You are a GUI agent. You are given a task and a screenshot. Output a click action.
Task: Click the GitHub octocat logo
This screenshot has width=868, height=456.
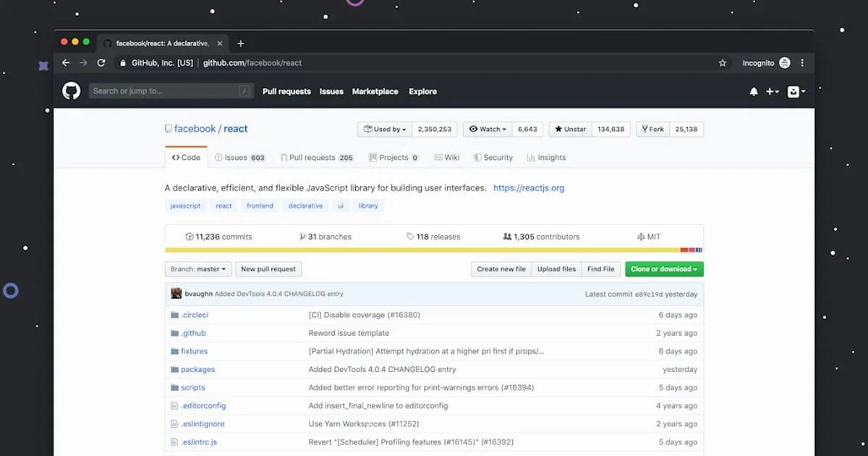pyautogui.click(x=70, y=91)
